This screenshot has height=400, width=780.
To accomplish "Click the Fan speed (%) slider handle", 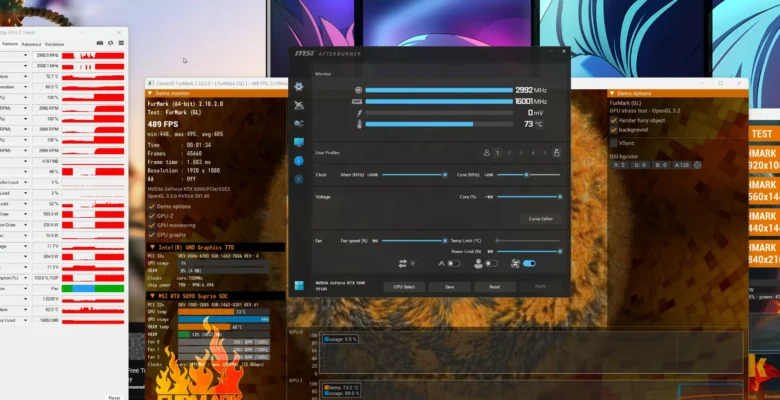I will [445, 241].
